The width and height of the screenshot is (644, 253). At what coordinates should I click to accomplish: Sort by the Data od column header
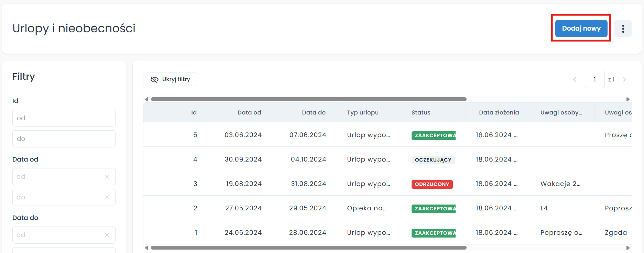tap(249, 112)
